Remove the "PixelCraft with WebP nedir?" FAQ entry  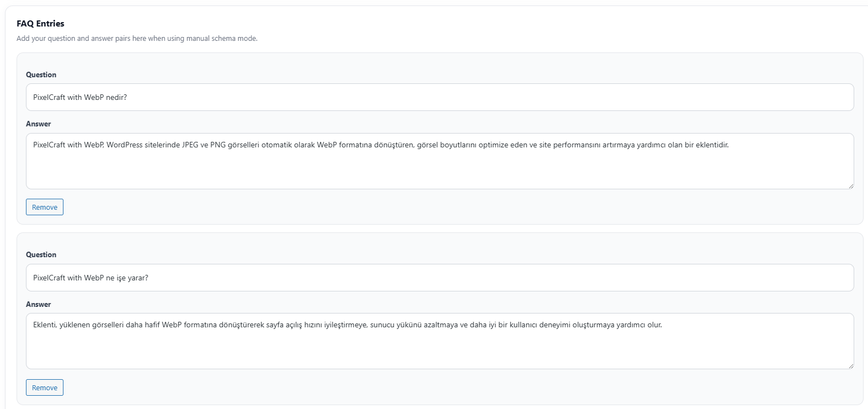pyautogui.click(x=45, y=207)
